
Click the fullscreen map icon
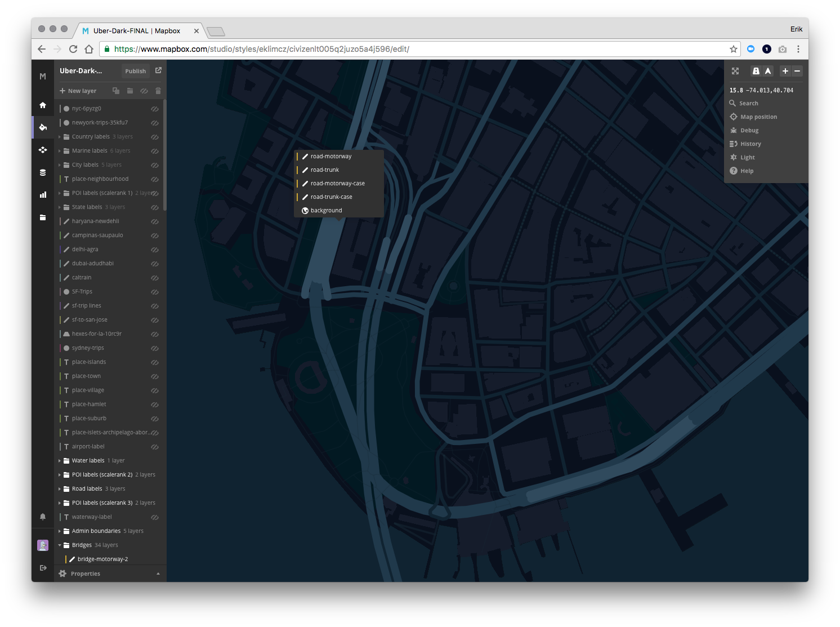coord(735,71)
